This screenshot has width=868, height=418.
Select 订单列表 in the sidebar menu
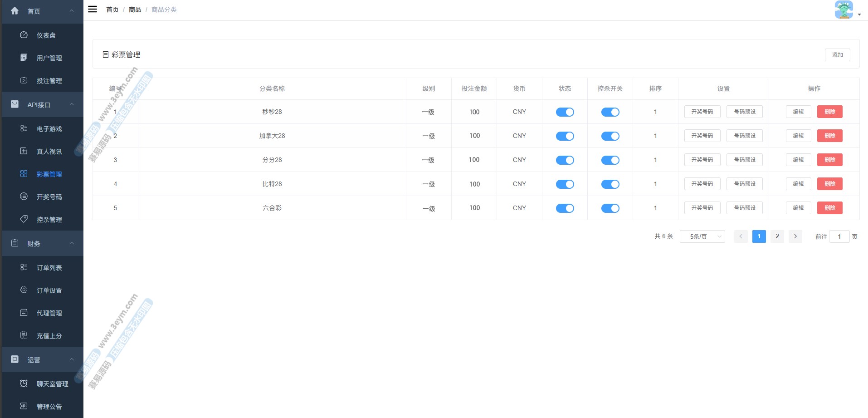[x=49, y=268]
